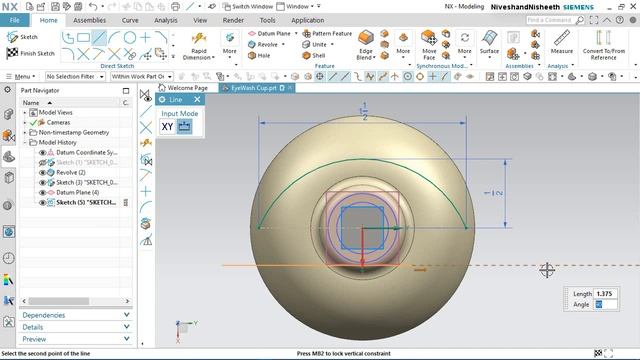This screenshot has height=360, width=640.
Task: Click the Print icon in quick access bar
Action: coord(176,7)
